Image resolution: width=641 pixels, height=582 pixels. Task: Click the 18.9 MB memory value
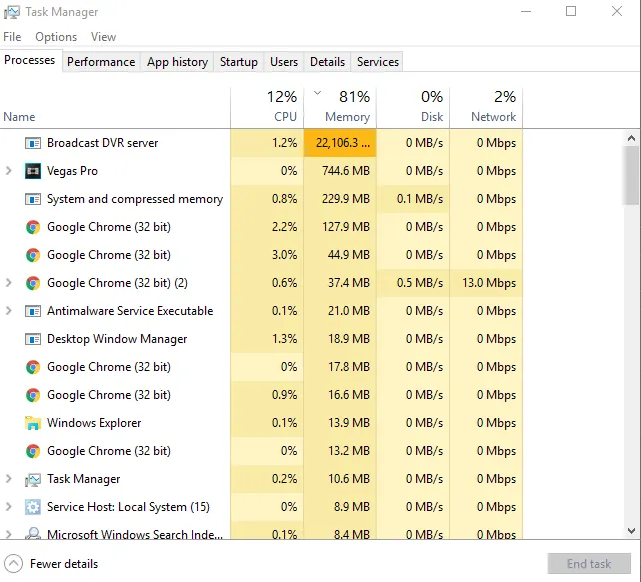point(349,339)
